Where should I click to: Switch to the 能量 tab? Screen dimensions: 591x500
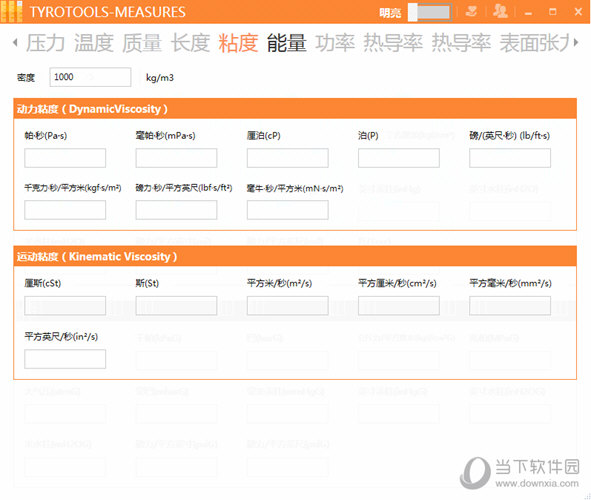pos(286,43)
